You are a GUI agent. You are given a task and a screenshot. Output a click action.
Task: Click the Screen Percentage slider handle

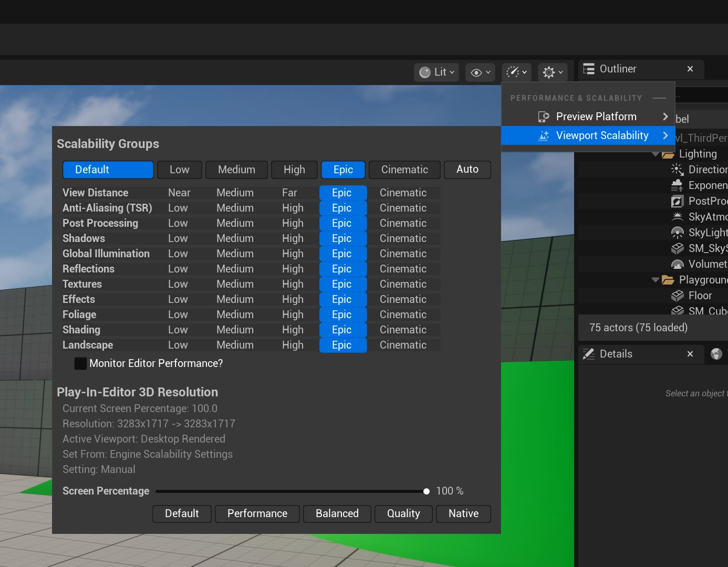point(427,491)
